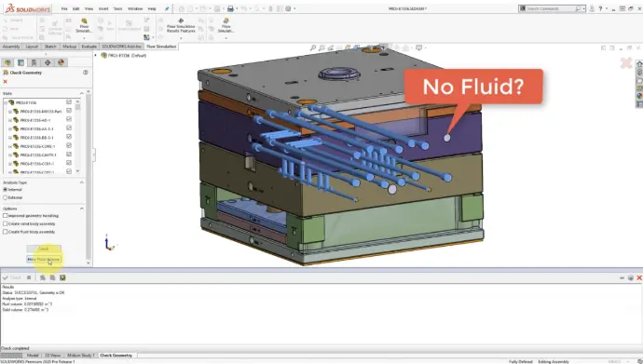Open the Options gear icon

click(x=288, y=8)
